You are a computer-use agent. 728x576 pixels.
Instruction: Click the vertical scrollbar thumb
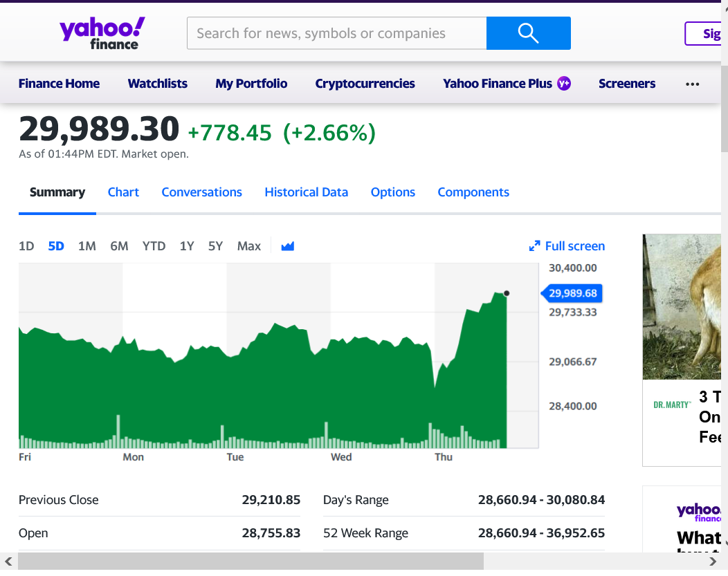coord(725,109)
